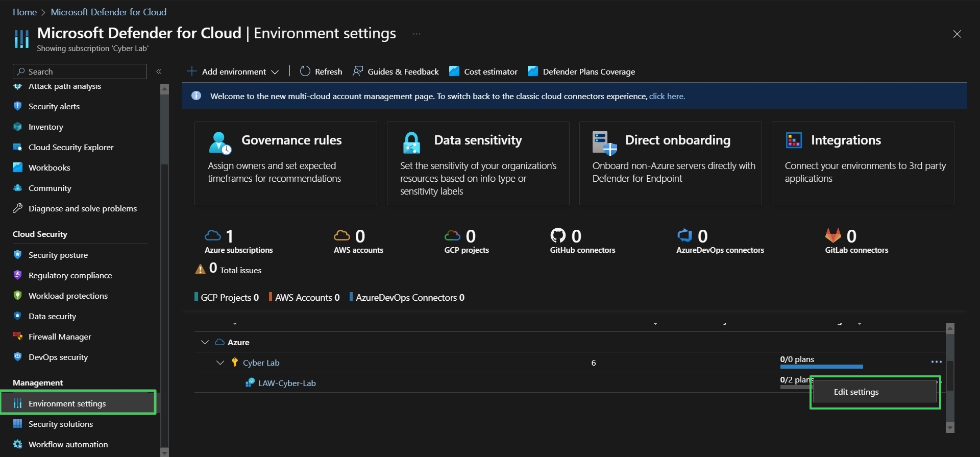980x457 pixels.
Task: Click the 'click here' classic connectors link
Action: click(667, 96)
